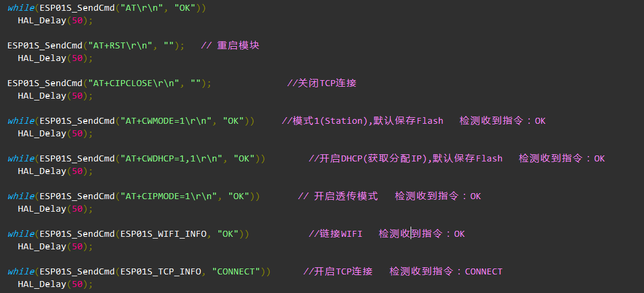
Task: Click the ESP01S_WIFI_INFO macro argument
Action: 163,234
